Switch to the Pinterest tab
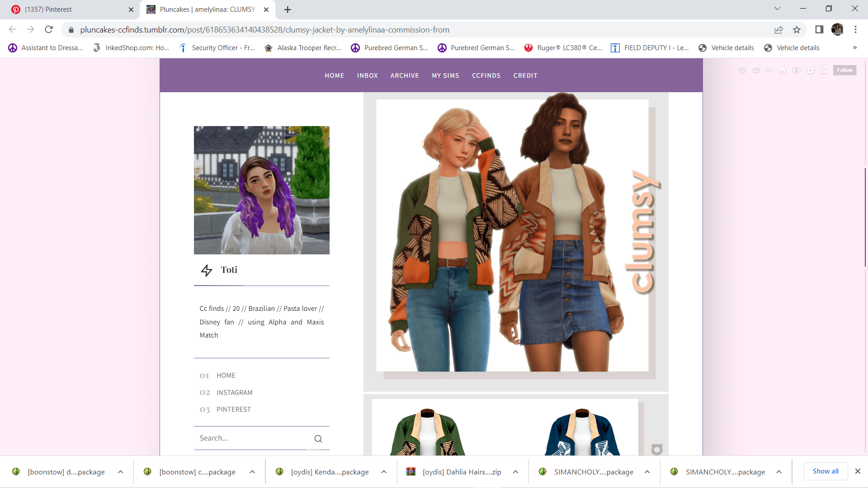 [x=68, y=9]
